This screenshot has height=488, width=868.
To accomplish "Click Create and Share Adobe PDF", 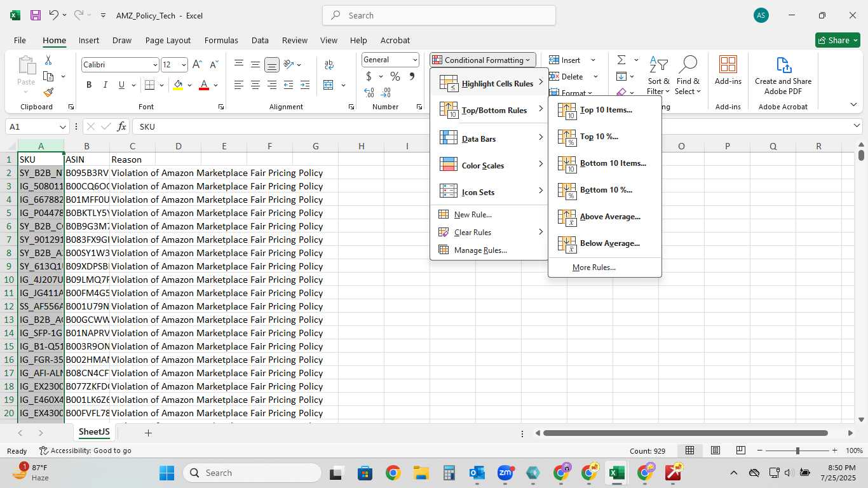I will pos(783,76).
